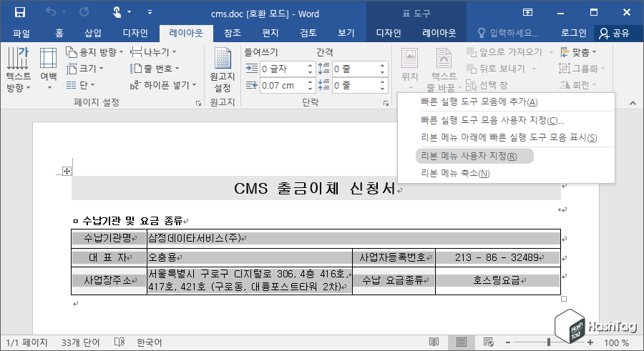The width and height of the screenshot is (644, 351).
Task: Open table tools 디자인 tab
Action: [x=389, y=33]
